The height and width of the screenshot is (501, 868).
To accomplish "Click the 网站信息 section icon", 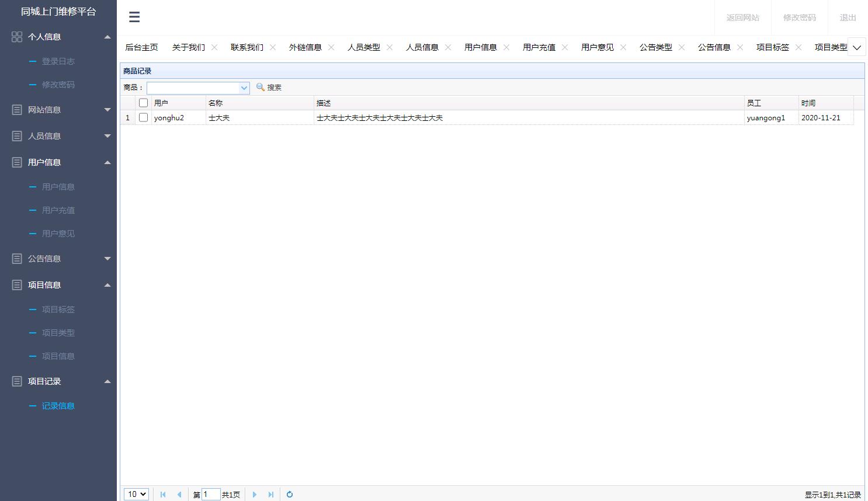I will tap(17, 110).
